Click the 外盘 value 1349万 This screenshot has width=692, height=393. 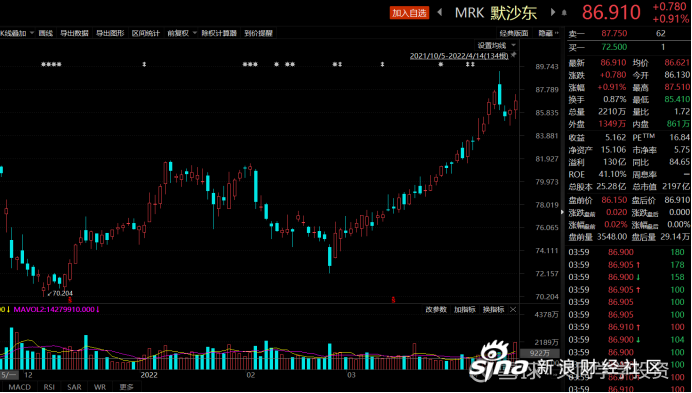pos(612,124)
